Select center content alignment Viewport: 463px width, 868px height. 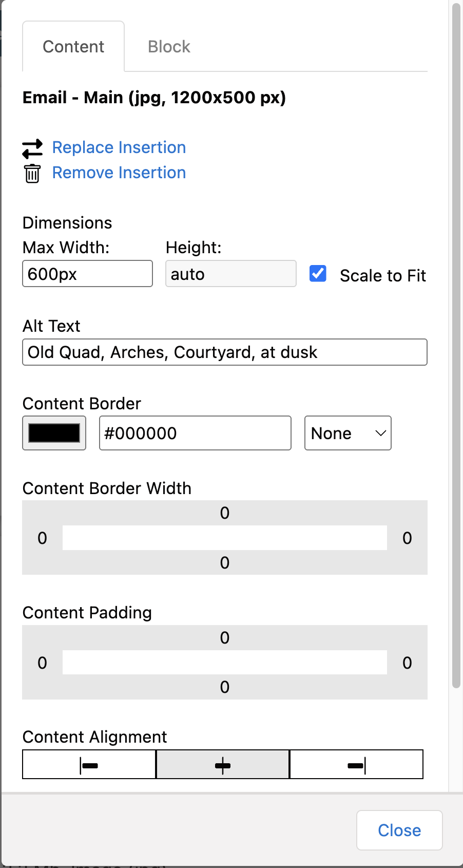223,765
